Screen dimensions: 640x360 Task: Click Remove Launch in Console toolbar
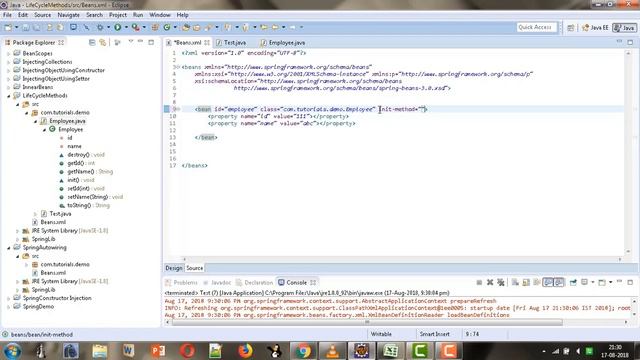coord(490,282)
